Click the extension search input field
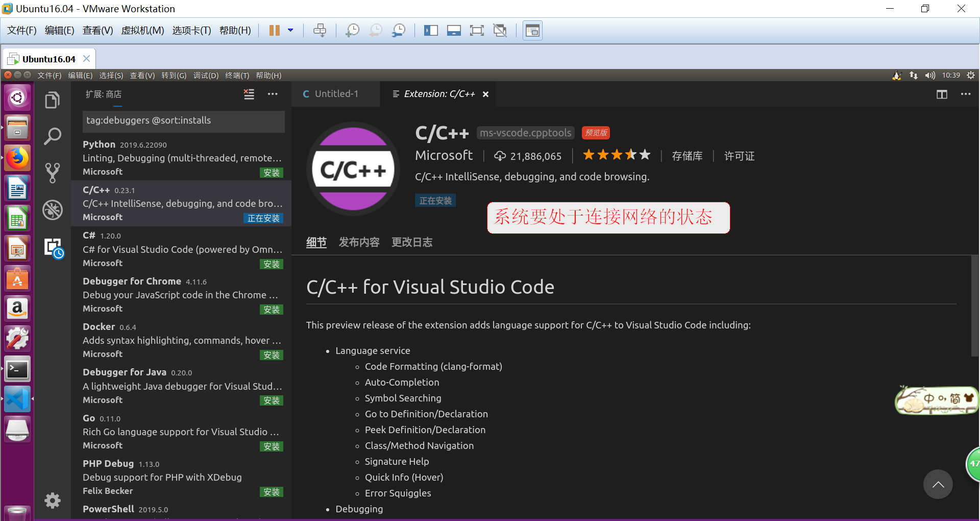The width and height of the screenshot is (980, 521). coord(184,121)
